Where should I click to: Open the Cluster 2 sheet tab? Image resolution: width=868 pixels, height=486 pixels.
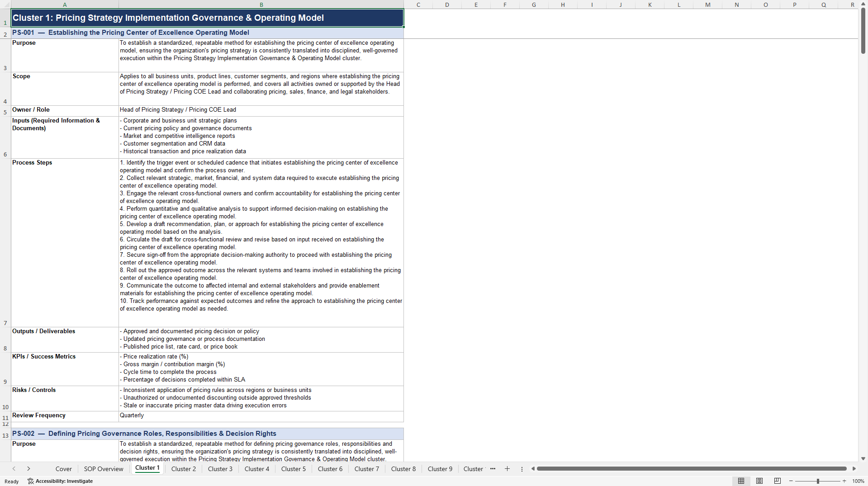(x=184, y=469)
